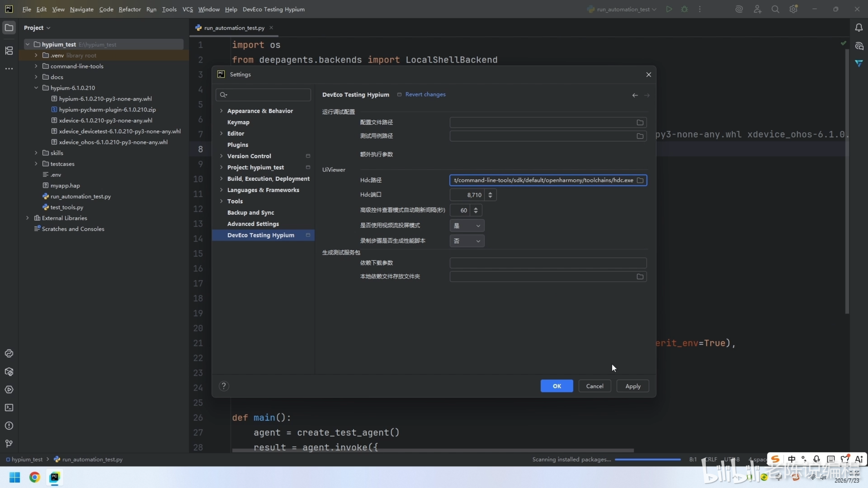The image size is (868, 488).
Task: Open the Services tool window
Action: point(9,389)
